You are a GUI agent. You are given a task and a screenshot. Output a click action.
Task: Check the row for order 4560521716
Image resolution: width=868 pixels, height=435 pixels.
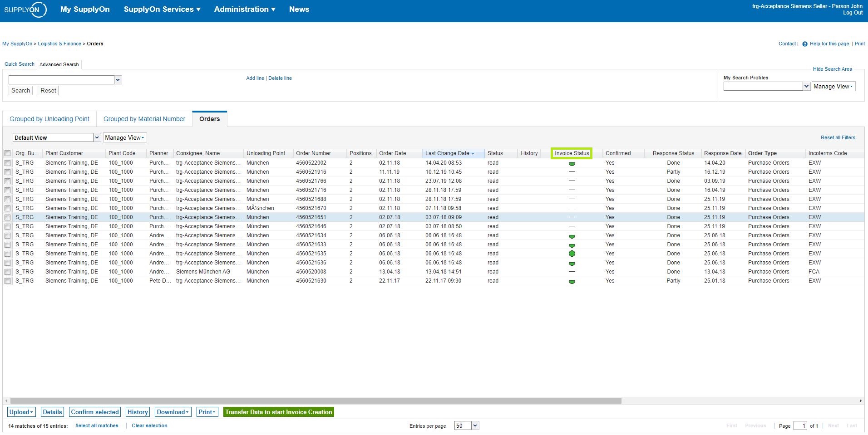point(7,190)
